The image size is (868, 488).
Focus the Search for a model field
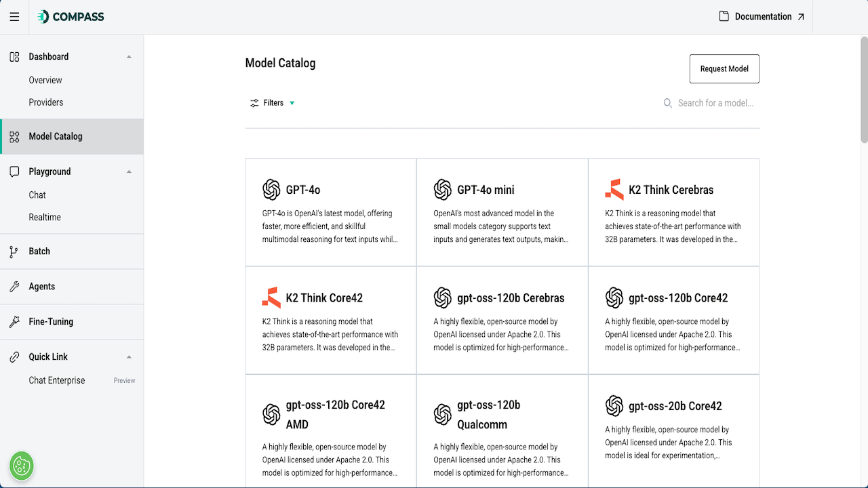click(716, 103)
